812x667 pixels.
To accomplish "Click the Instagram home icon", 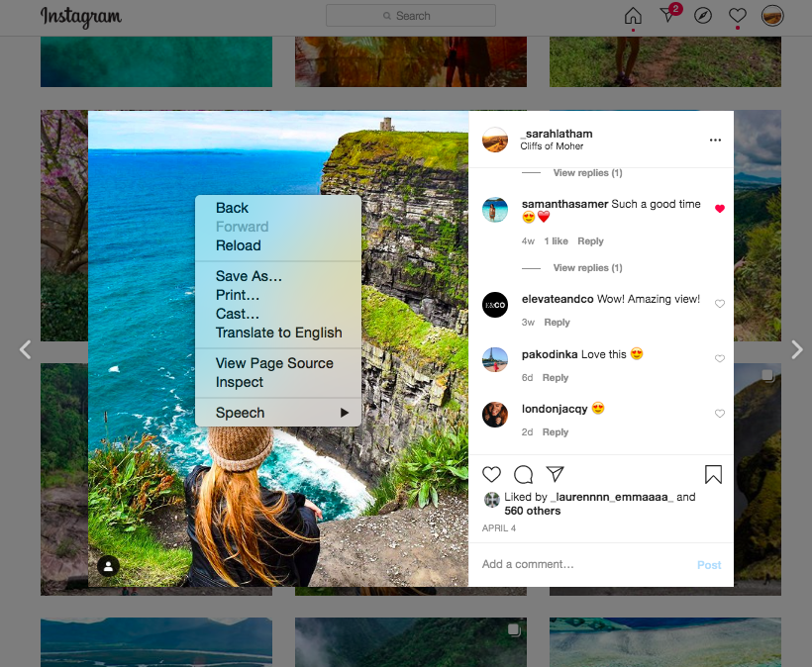I will (x=633, y=16).
